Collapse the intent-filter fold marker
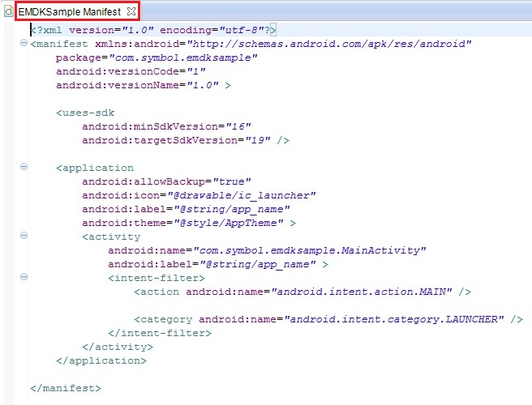The width and height of the screenshot is (532, 405). tap(24, 276)
